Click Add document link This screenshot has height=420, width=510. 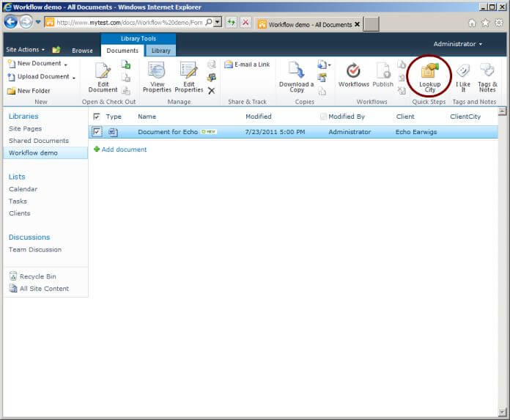click(x=124, y=150)
